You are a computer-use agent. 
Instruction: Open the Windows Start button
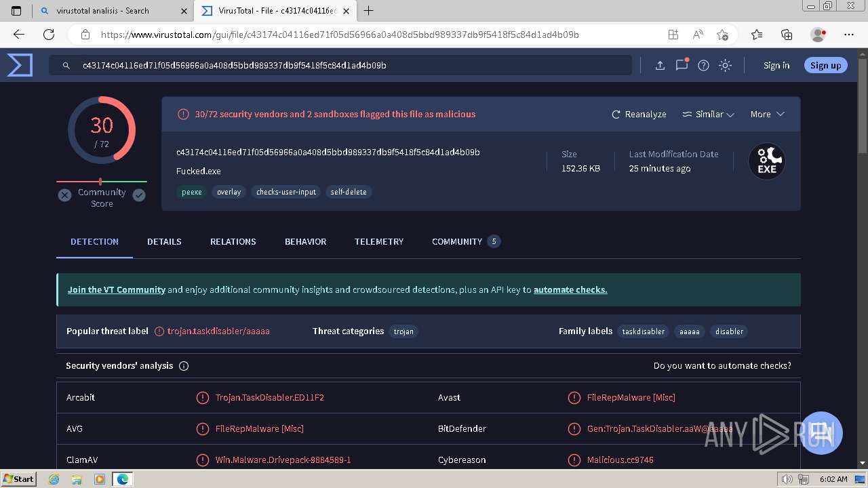[19, 479]
